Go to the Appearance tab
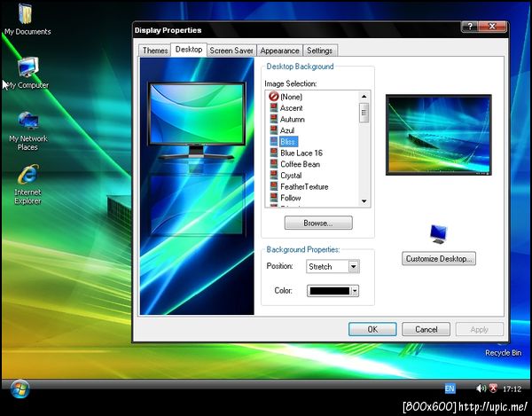The image size is (532, 416). [x=279, y=51]
